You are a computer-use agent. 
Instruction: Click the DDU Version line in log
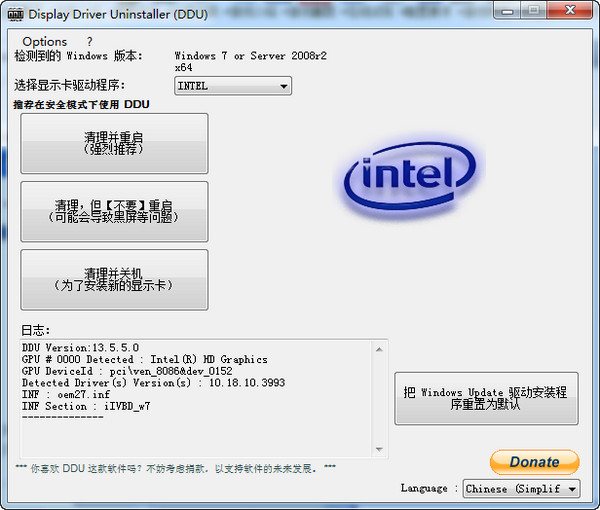point(81,348)
